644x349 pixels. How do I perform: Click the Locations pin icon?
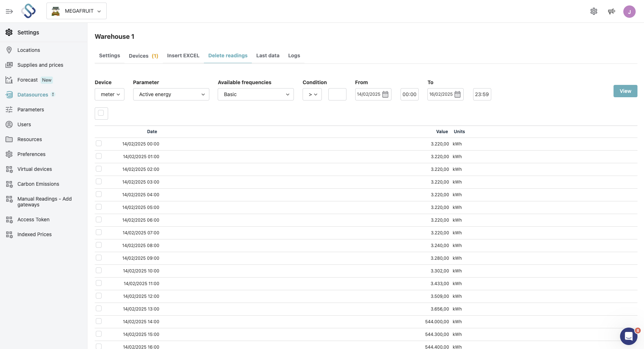(9, 50)
